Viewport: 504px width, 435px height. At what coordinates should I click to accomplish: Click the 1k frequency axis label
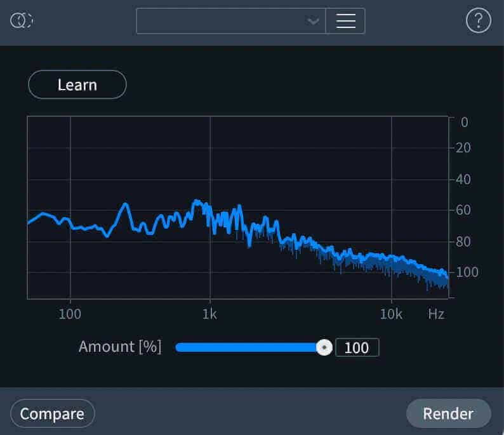209,314
